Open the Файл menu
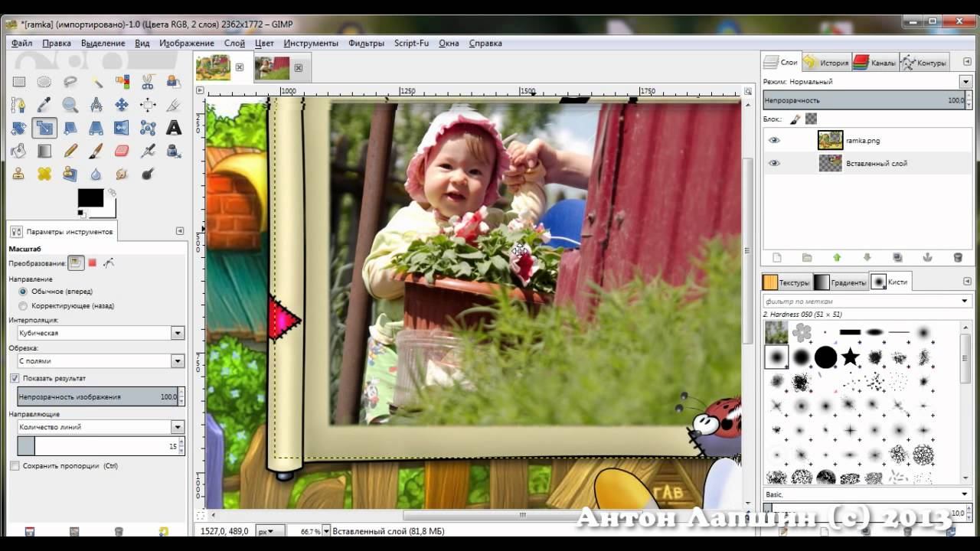The width and height of the screenshot is (980, 551). pos(21,43)
